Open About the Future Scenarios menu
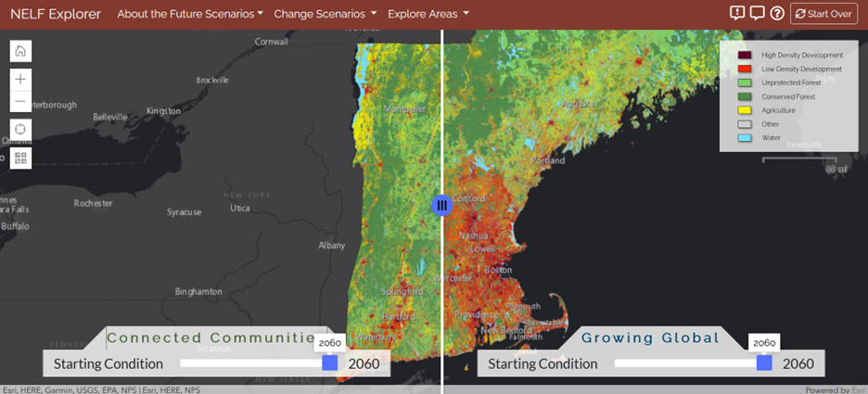Image resolution: width=868 pixels, height=394 pixels. 190,14
